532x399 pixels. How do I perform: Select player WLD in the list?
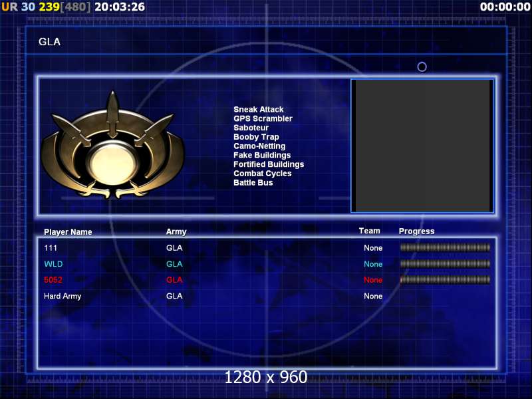point(53,264)
